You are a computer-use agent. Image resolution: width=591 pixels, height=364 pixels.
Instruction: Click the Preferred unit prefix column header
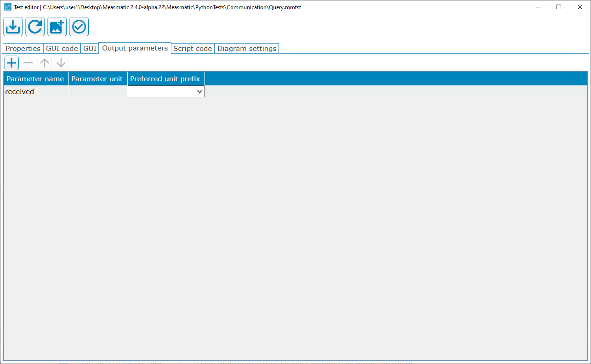(x=166, y=78)
